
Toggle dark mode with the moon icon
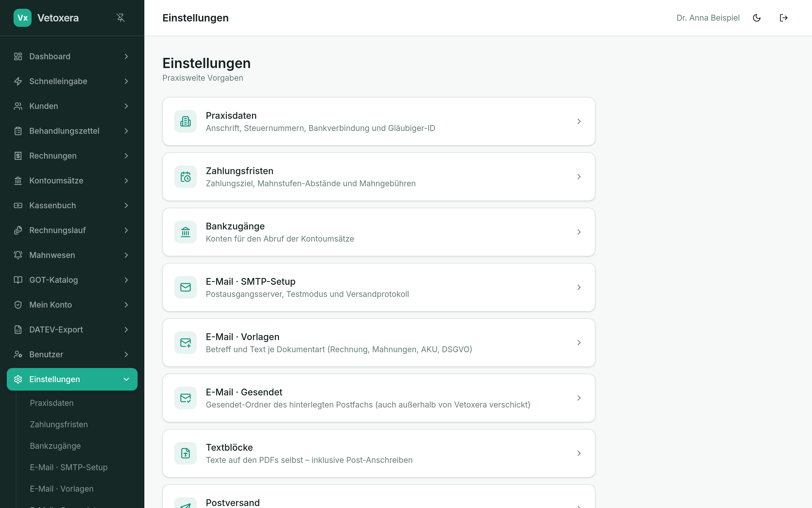(757, 18)
